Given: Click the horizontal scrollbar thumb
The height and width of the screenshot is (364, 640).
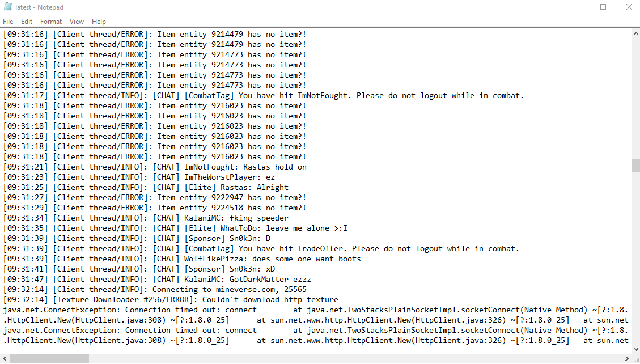Looking at the screenshot, I should click(x=49, y=359).
